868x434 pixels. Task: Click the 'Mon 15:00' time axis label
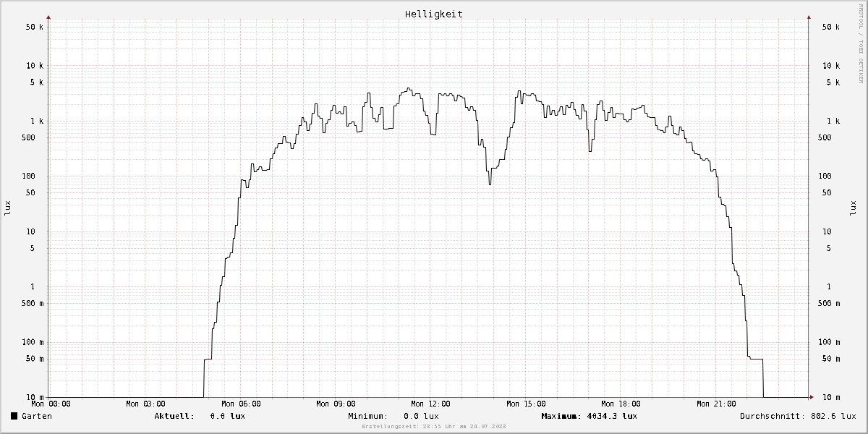pos(526,404)
